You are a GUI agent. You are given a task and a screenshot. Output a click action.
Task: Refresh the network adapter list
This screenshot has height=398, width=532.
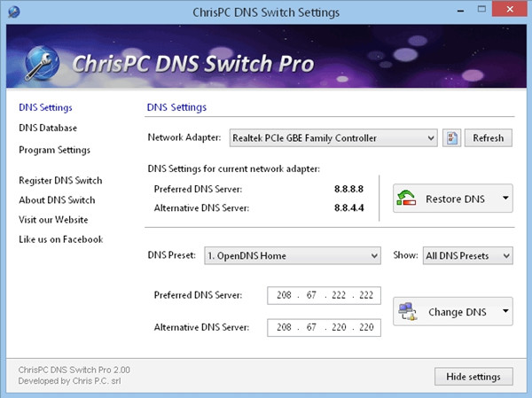tap(489, 137)
